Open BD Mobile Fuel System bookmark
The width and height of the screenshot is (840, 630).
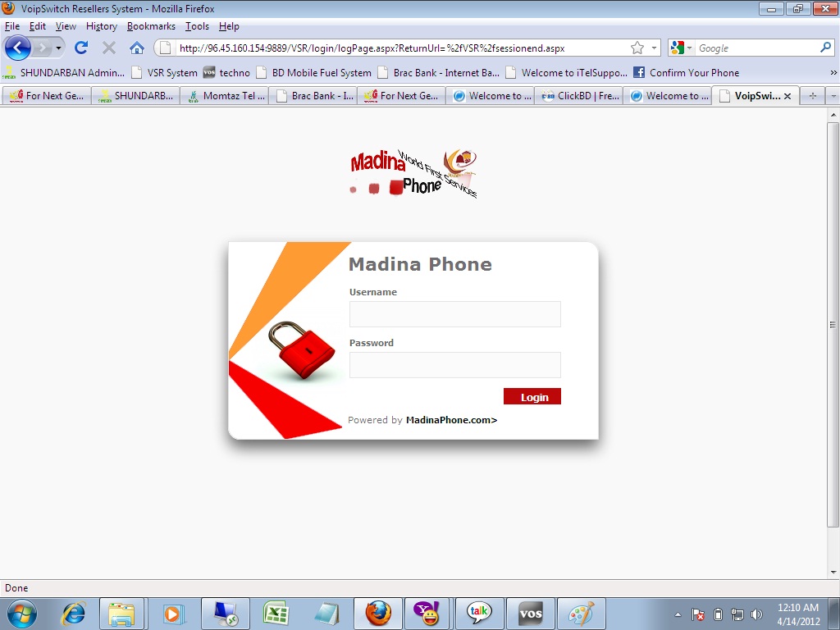point(314,72)
